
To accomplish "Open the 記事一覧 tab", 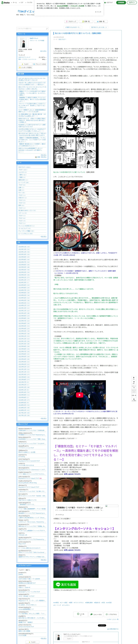I will 86,21.
